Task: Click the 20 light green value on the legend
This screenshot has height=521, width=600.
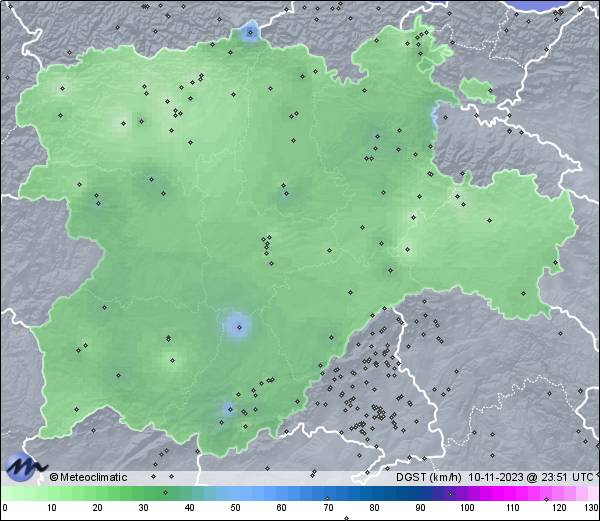Action: pyautogui.click(x=97, y=508)
